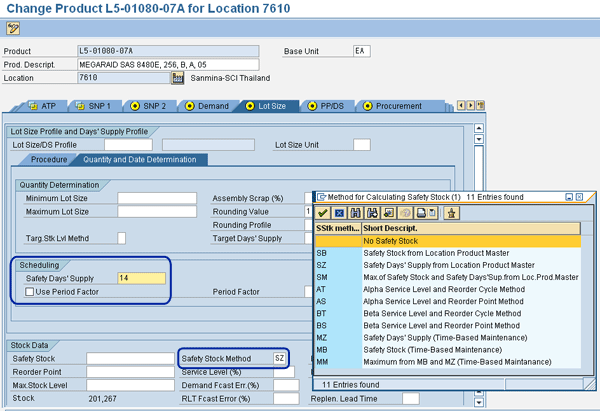Click the green checkmark confirm icon
600x411 pixels.
324,212
